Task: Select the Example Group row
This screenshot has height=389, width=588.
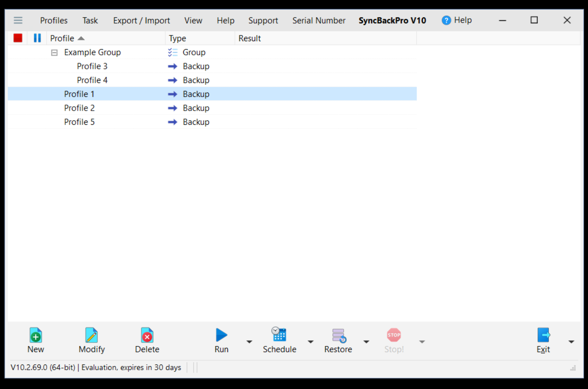Action: tap(212, 52)
